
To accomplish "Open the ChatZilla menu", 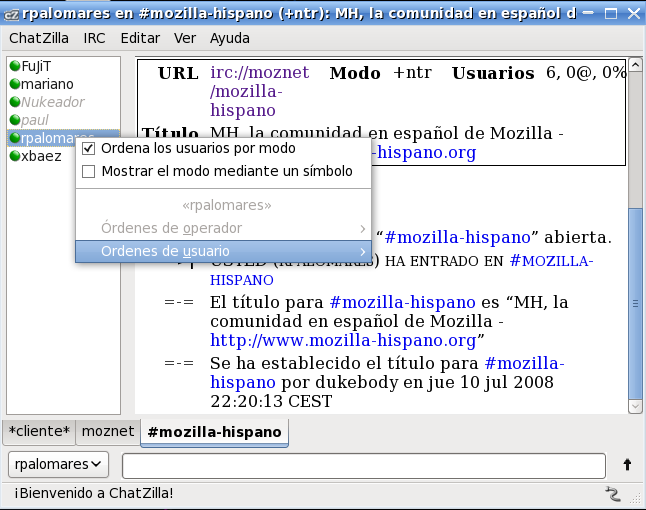I will [39, 38].
